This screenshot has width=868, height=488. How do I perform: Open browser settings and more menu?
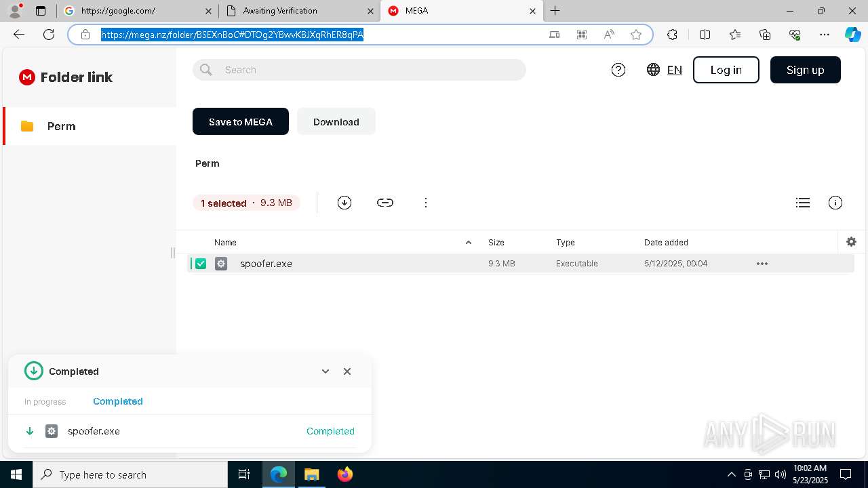(825, 35)
